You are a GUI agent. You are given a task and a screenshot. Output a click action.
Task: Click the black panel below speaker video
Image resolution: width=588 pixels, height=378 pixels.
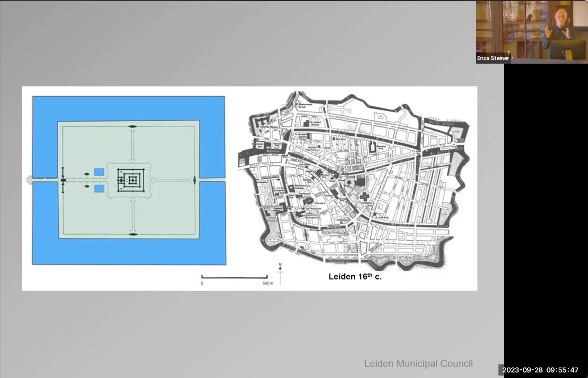point(546,215)
